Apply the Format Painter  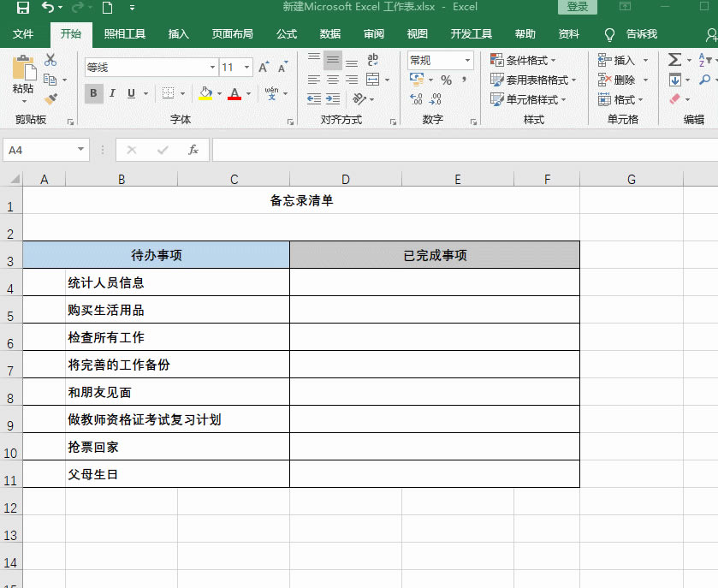pos(51,97)
